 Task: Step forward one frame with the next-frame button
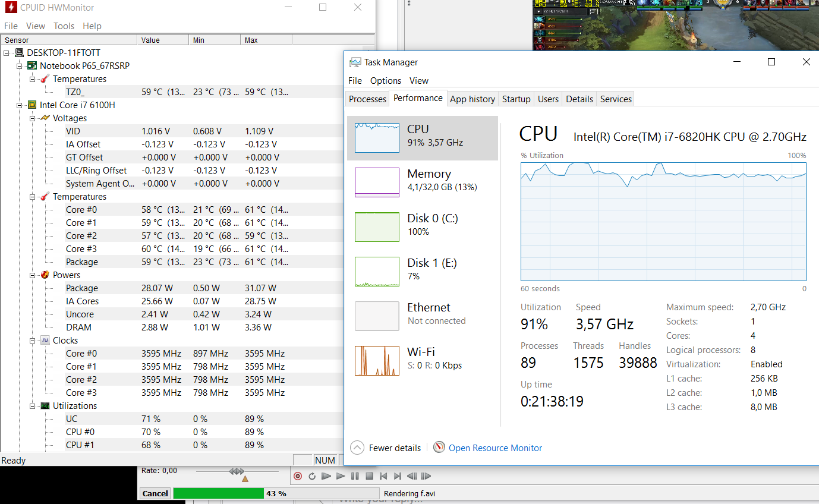pos(426,476)
